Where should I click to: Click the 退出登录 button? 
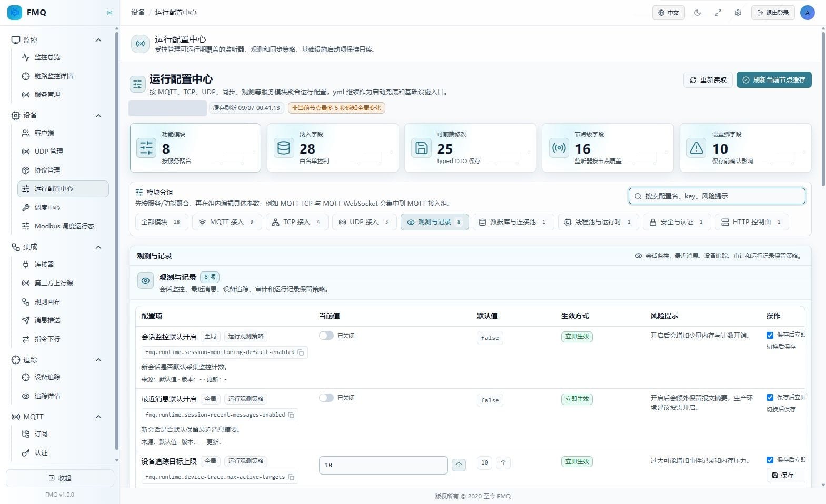click(x=773, y=13)
